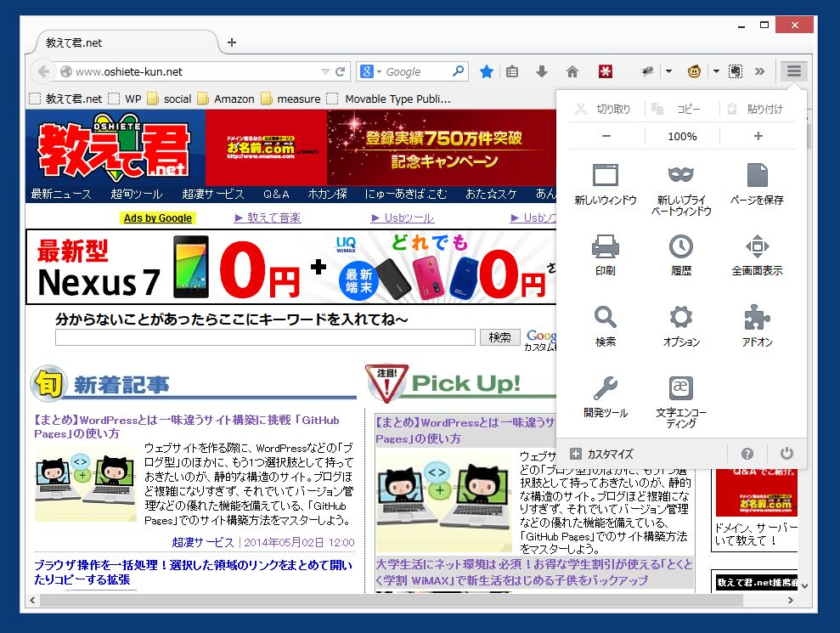
Task: Quit Firefox with power icon
Action: tap(786, 454)
